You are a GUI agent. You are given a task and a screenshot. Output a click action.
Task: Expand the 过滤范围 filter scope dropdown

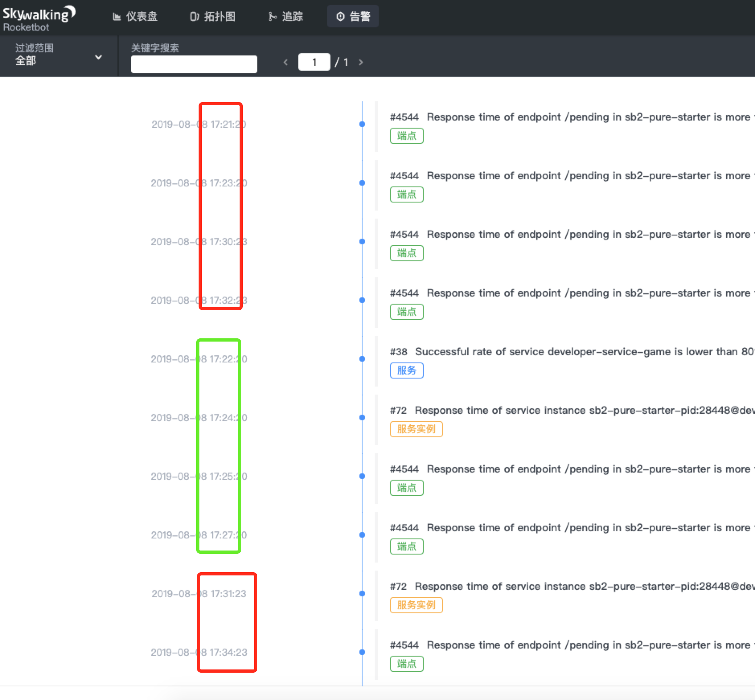pos(59,55)
